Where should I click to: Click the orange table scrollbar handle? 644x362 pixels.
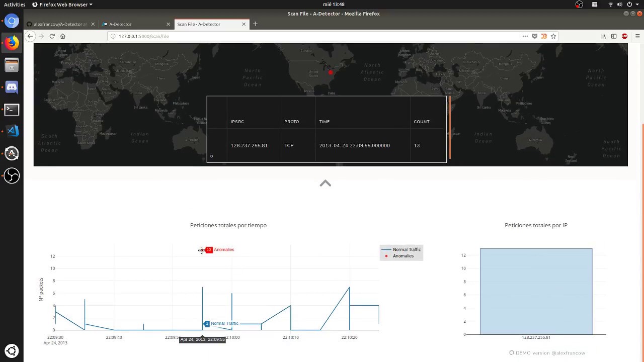(x=449, y=127)
